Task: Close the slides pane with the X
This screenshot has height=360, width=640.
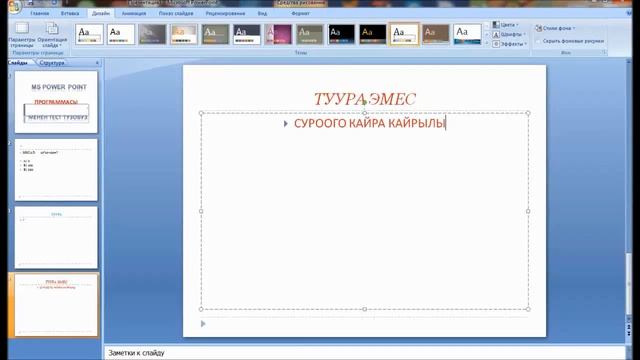Action: (x=97, y=63)
